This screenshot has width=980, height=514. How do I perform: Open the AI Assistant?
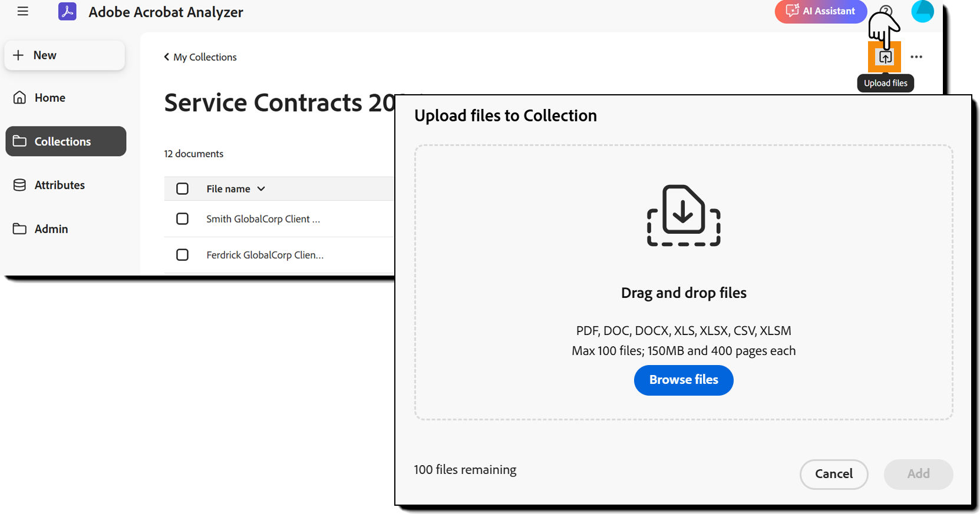820,11
